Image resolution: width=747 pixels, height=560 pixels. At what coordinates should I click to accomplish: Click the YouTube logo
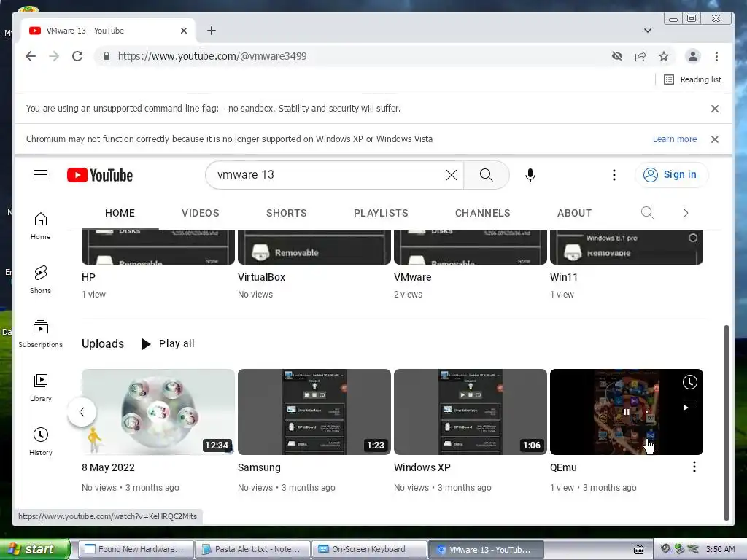(100, 175)
